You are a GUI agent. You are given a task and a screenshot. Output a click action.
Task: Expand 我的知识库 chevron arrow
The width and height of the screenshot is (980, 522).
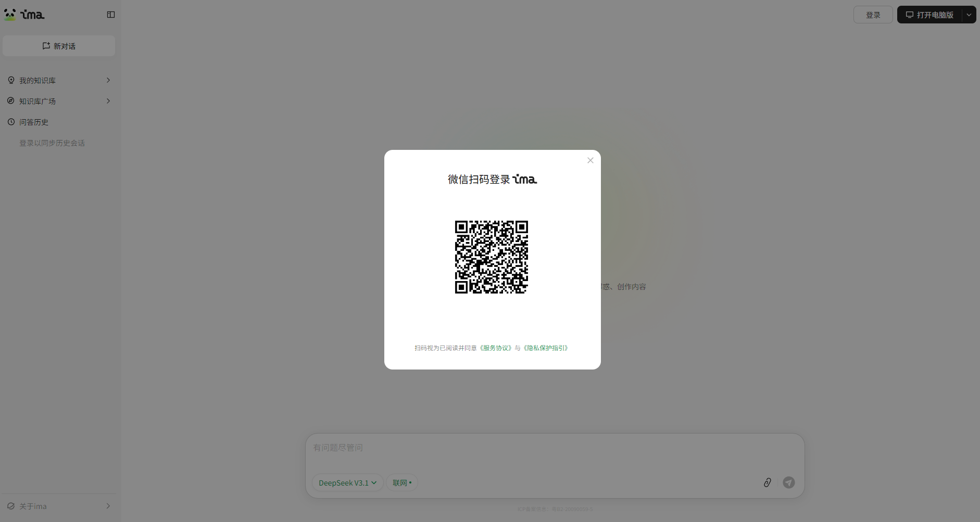[108, 80]
